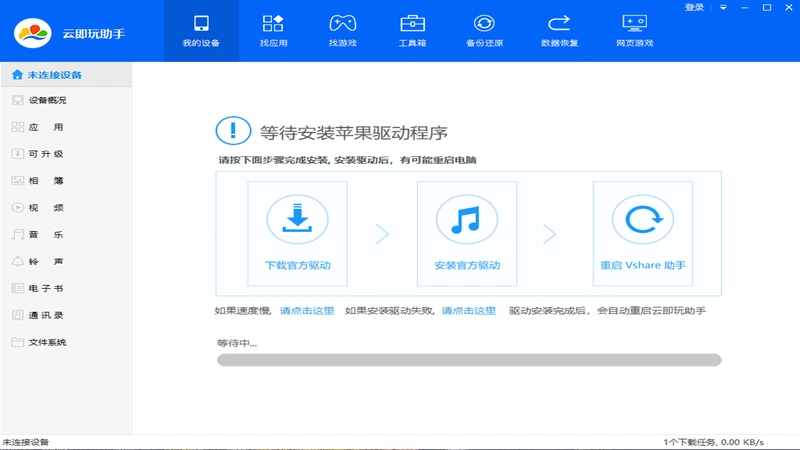The height and width of the screenshot is (450, 800).
Task: Open the 工具箱 toolbox icon
Action: tap(412, 23)
